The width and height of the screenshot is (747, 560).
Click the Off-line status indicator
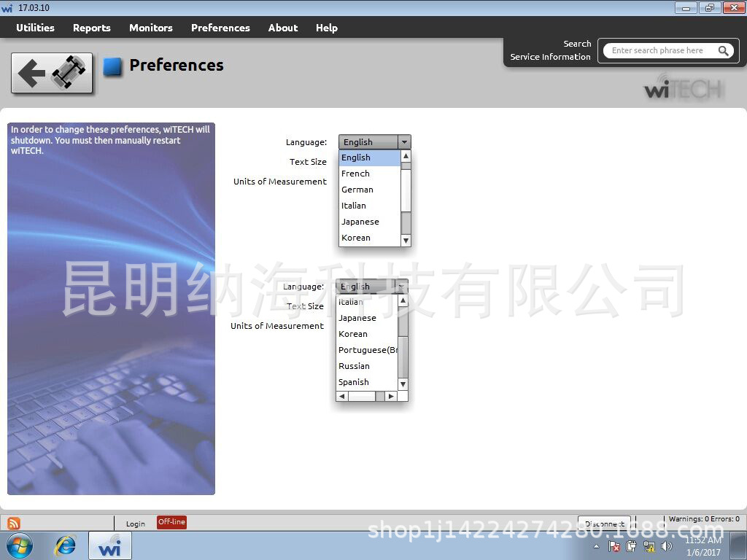171,522
